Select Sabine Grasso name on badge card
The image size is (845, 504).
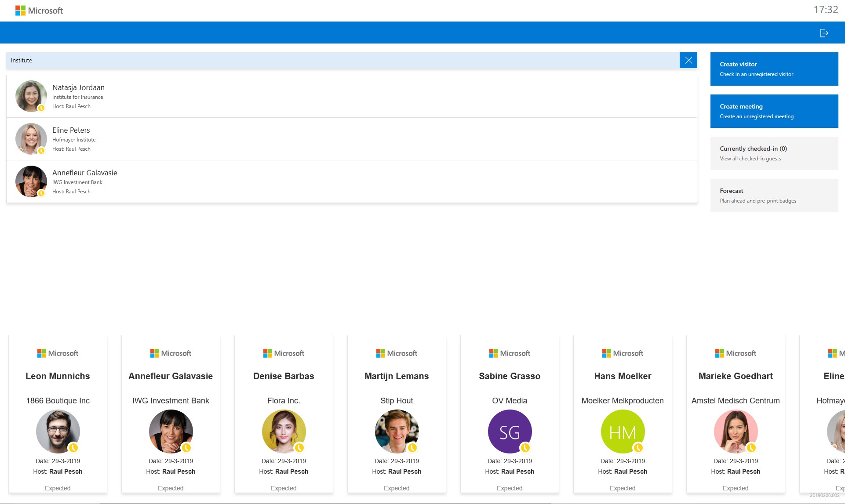510,376
